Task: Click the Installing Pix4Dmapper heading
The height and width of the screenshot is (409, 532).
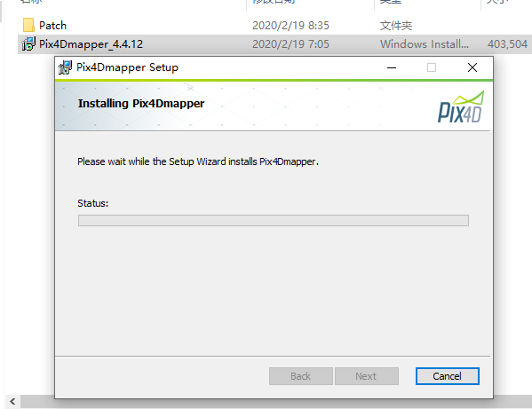Action: point(141,103)
